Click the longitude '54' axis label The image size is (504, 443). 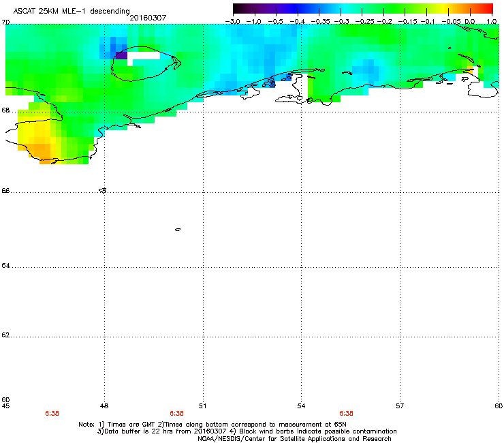301,406
